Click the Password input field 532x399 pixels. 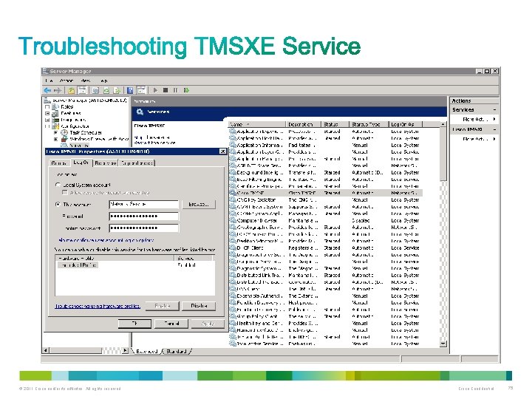tap(144, 216)
